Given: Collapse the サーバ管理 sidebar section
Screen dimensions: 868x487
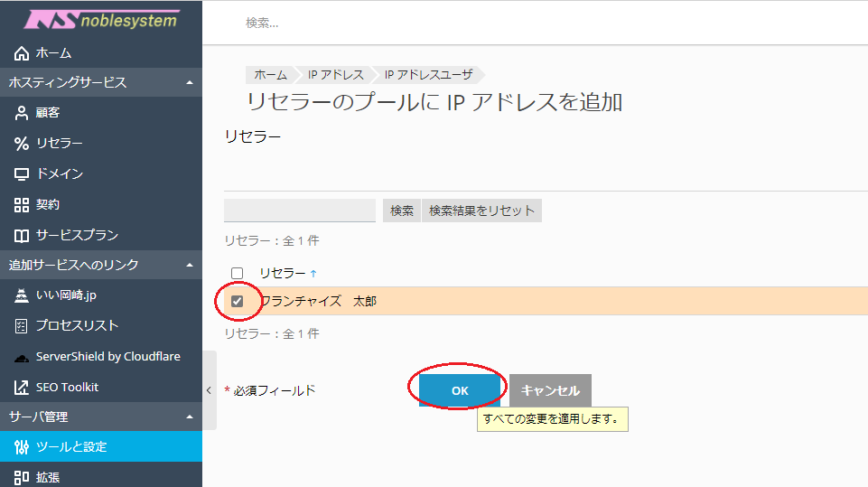Looking at the screenshot, I should click(190, 417).
